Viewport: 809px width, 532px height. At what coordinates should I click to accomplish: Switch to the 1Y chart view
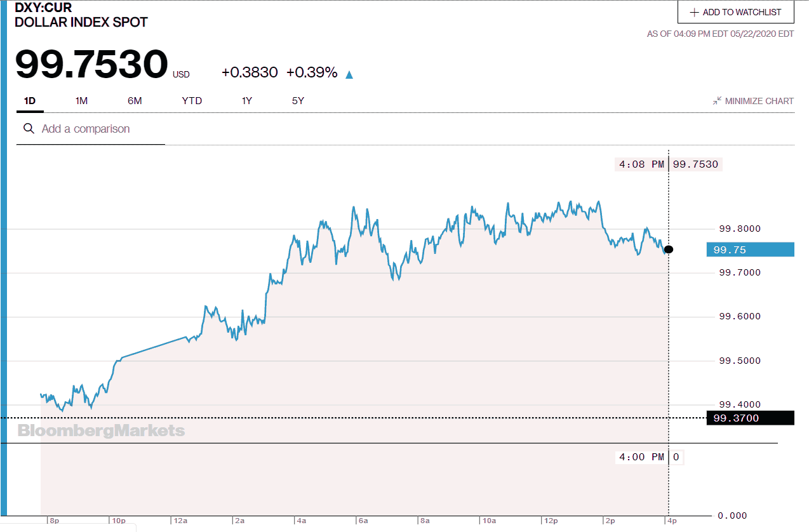pyautogui.click(x=247, y=101)
